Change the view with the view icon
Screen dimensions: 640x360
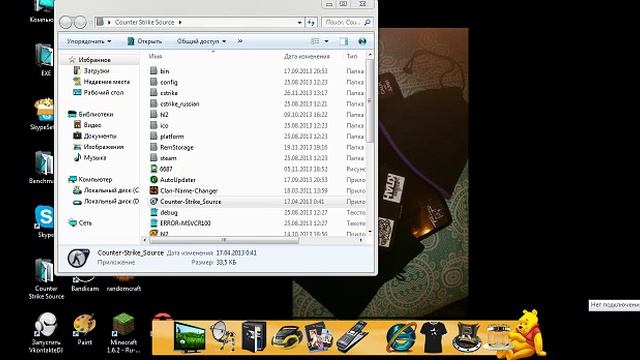tap(315, 41)
